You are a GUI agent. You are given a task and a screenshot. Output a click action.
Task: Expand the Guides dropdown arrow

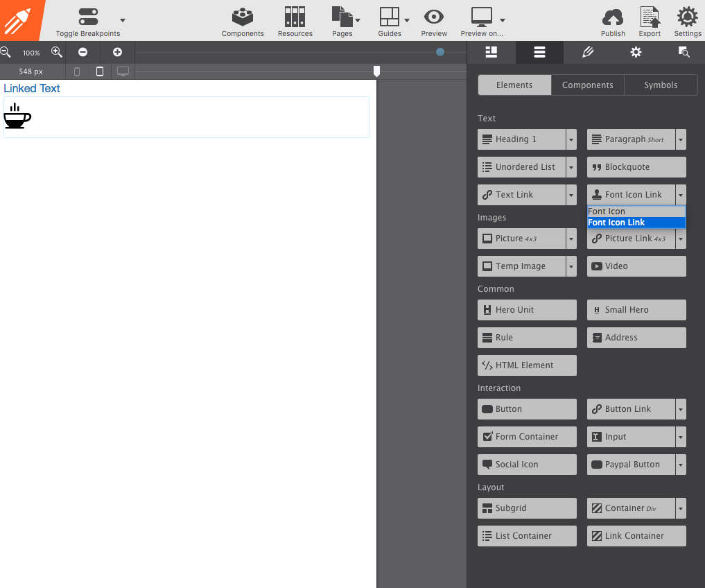407,20
